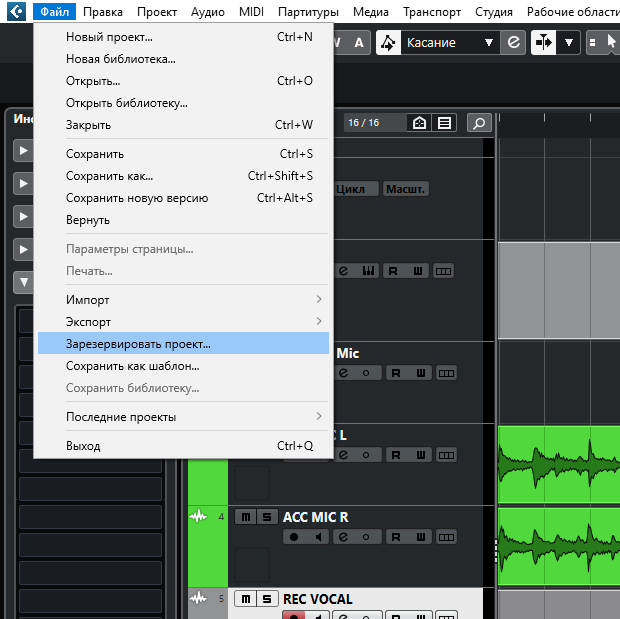Open channel settings on track ending L
Screen dimensions: 620x619
coord(343,455)
